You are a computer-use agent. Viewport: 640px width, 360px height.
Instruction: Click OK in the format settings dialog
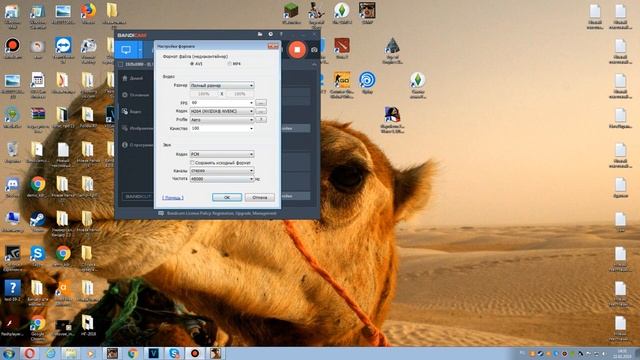pos(227,198)
